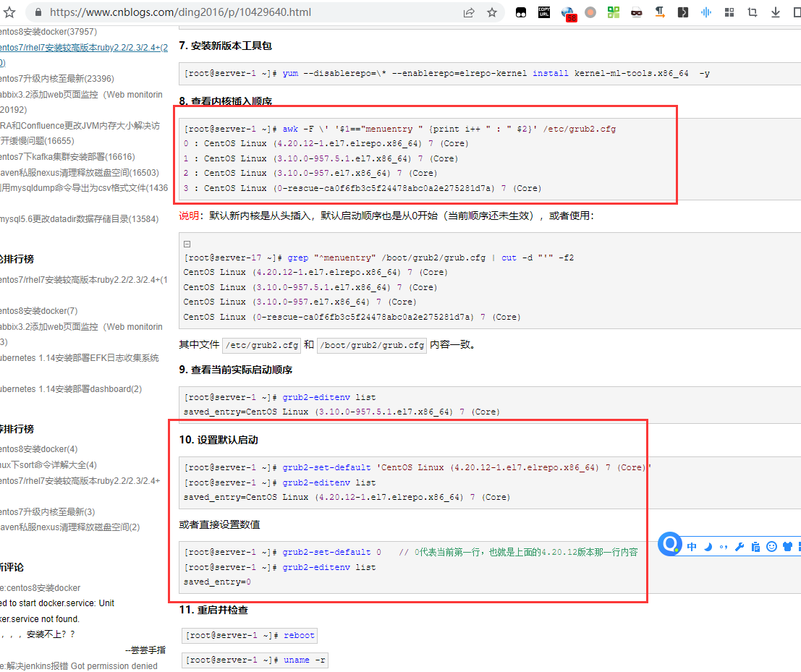801x672 pixels.
Task: Toggle Chinese/English input mode (中)
Action: pyautogui.click(x=692, y=547)
